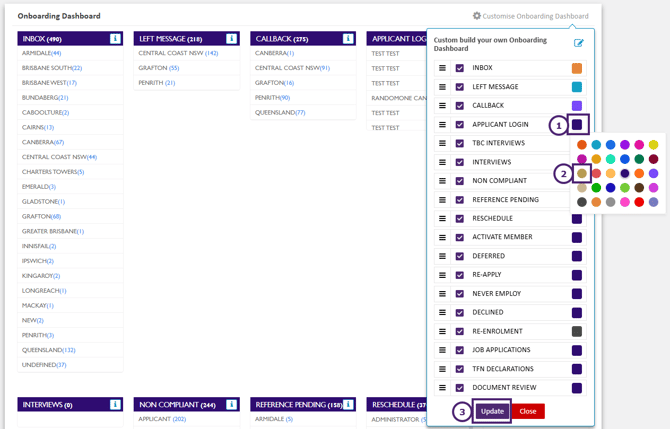Toggle the RE-ENROLMENT checkbox

coord(460,331)
